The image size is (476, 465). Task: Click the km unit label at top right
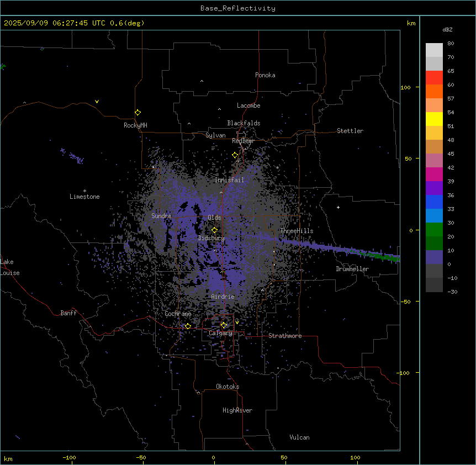tap(411, 23)
